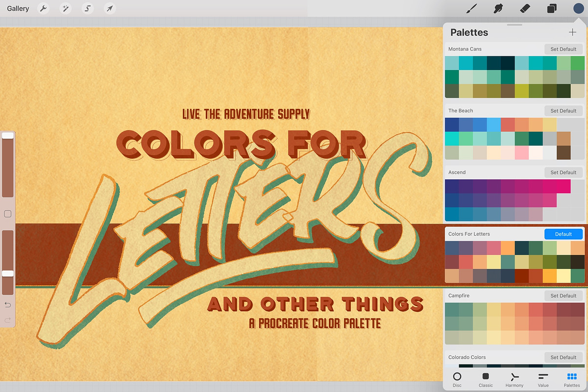
Task: Set Montana Cans as default palette
Action: pyautogui.click(x=563, y=49)
